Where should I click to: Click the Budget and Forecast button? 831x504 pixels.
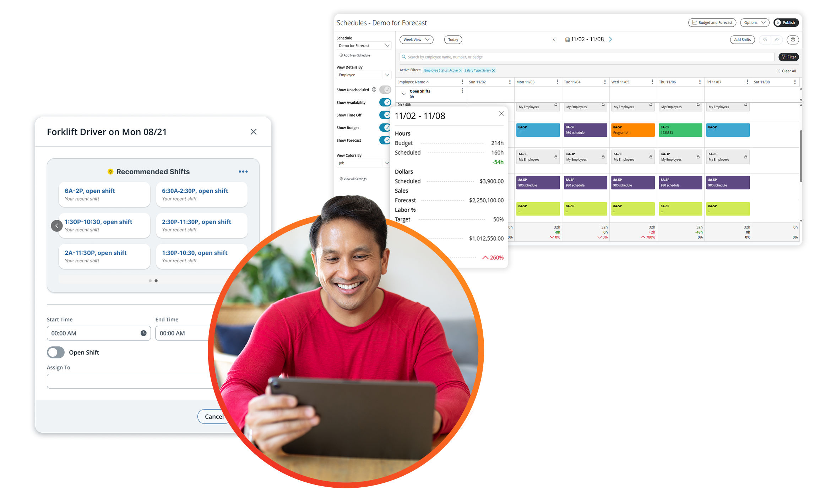pos(712,23)
